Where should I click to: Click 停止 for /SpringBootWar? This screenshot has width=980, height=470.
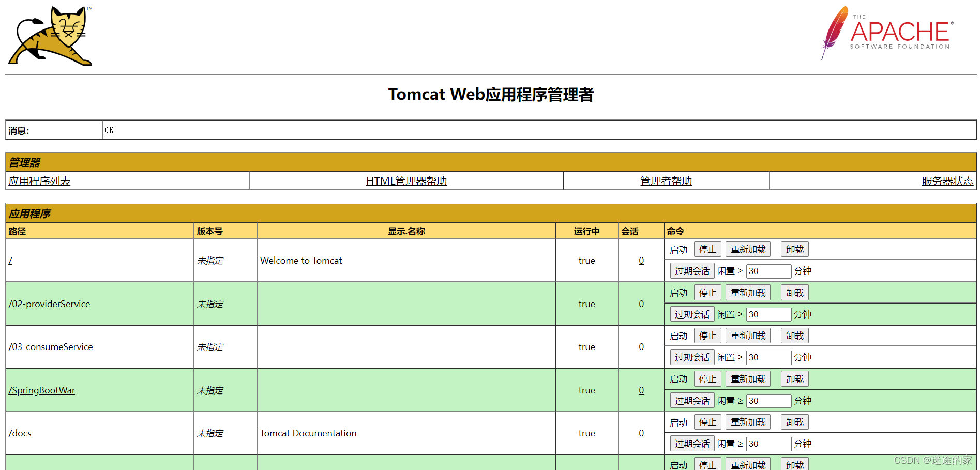click(x=707, y=379)
